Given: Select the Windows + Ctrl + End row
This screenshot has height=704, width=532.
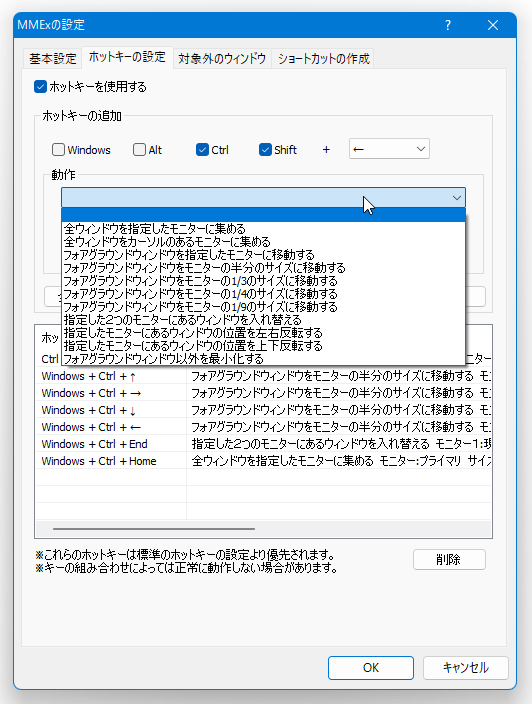Looking at the screenshot, I should pos(264,444).
